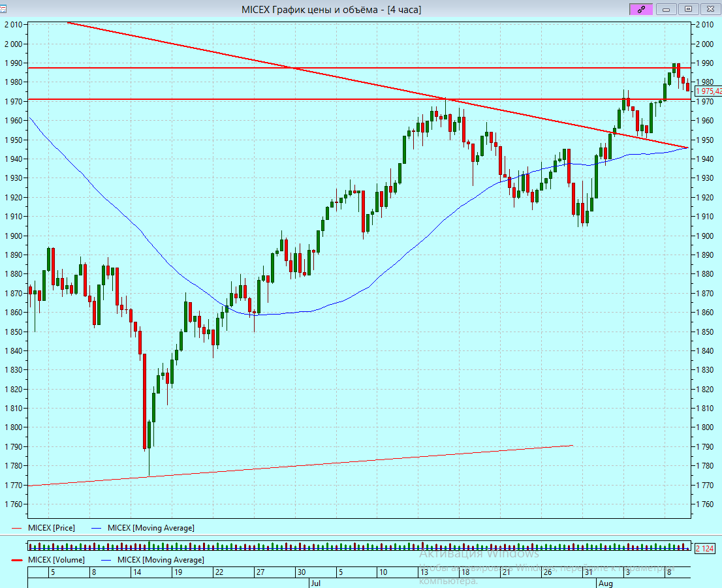Click date label 13 on the time axis
The width and height of the screenshot is (722, 588).
pos(424,572)
